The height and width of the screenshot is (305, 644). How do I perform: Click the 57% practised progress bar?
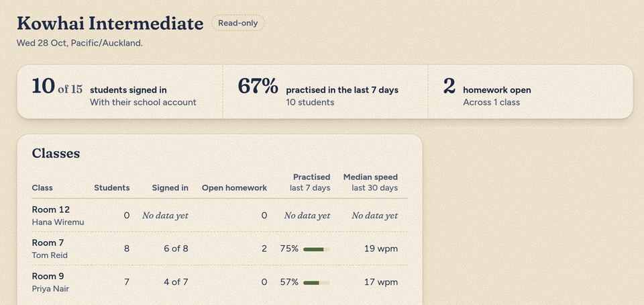point(317,283)
